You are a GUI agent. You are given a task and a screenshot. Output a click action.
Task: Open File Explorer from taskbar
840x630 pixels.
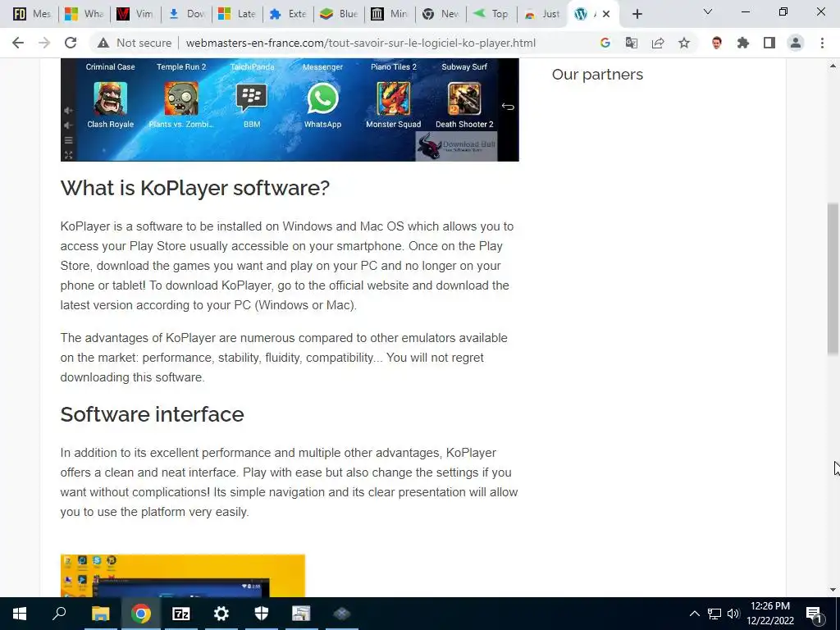pos(100,614)
